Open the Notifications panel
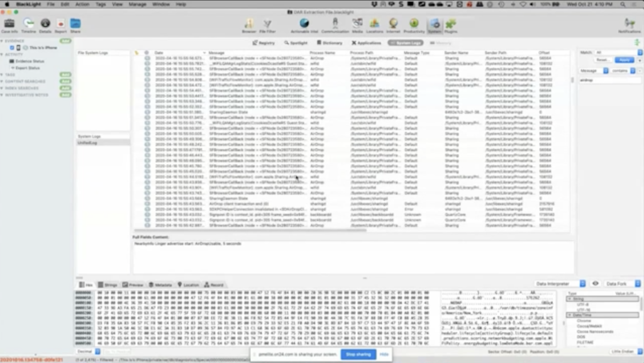 coord(629,25)
